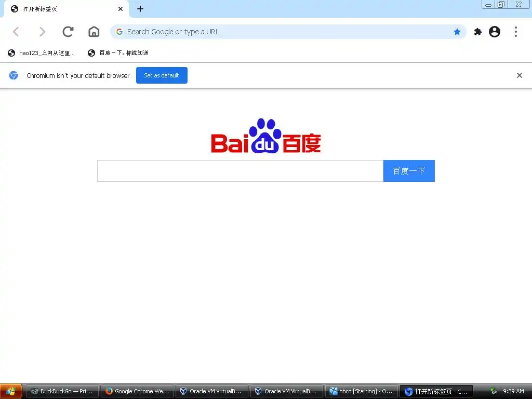Click the browser back arrow

click(16, 32)
